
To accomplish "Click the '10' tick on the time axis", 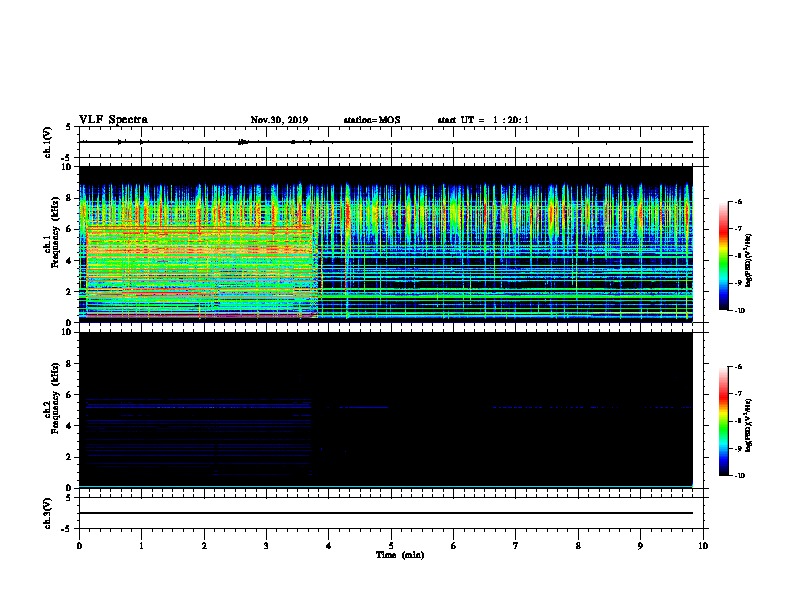I will click(x=703, y=546).
